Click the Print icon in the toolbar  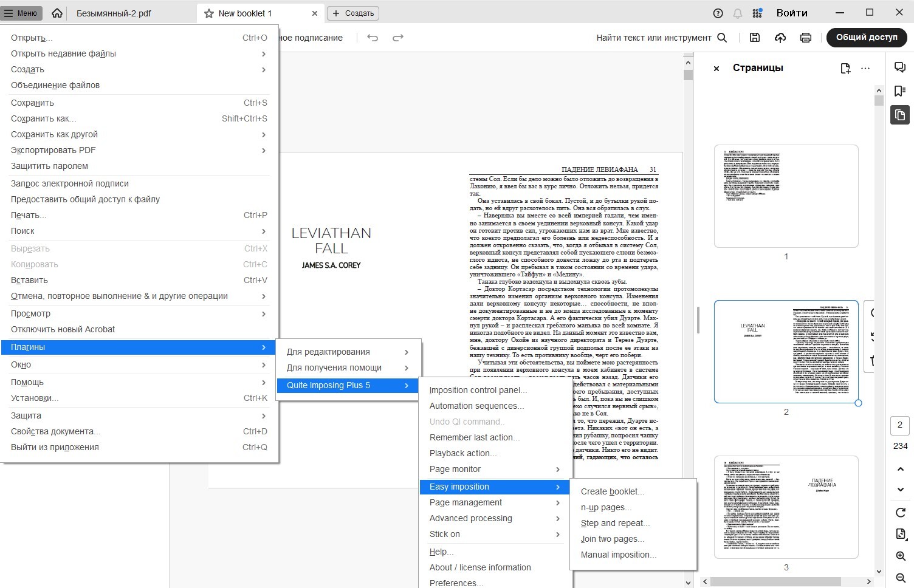pyautogui.click(x=806, y=38)
